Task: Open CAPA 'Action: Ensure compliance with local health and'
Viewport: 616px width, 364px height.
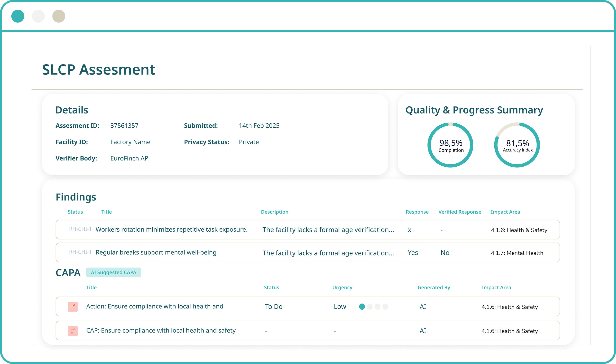Action: (x=308, y=307)
